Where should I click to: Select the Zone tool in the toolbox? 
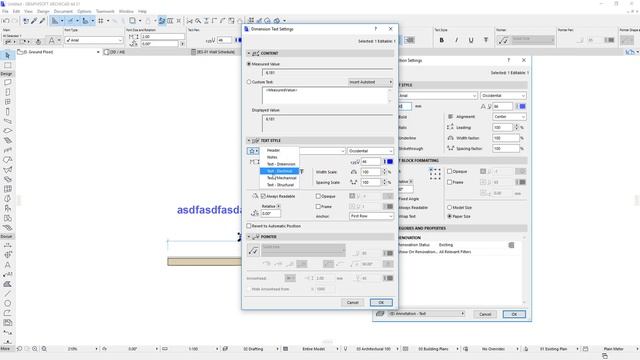(x=7, y=218)
